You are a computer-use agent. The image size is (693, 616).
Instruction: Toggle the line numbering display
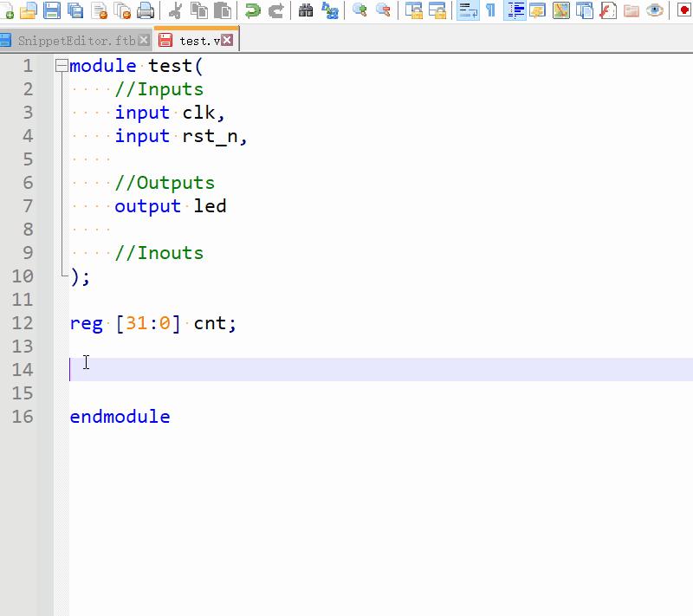[x=515, y=11]
